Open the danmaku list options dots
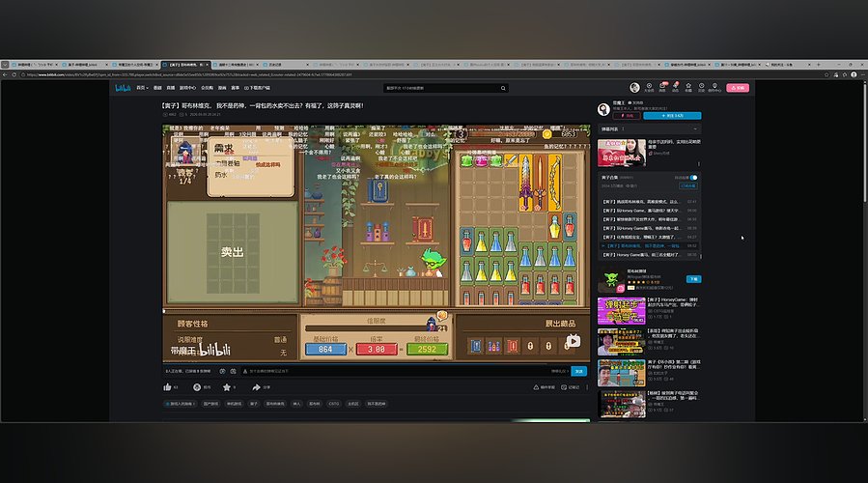 (x=623, y=128)
